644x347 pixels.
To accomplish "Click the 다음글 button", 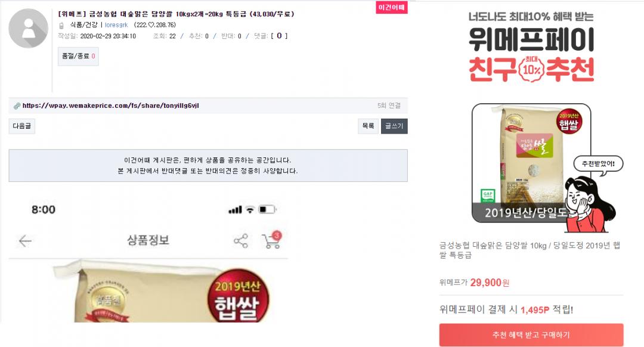I will click(22, 126).
